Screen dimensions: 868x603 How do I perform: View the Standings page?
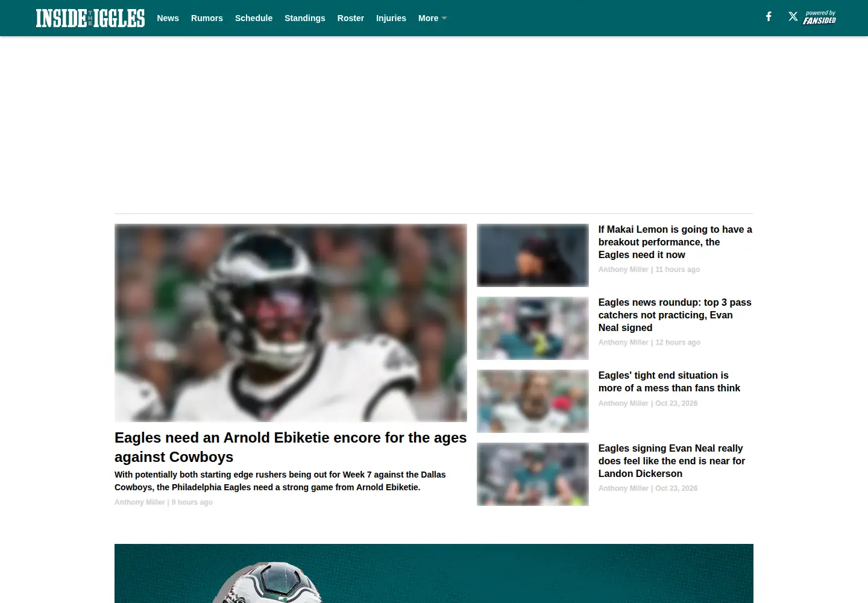tap(305, 18)
